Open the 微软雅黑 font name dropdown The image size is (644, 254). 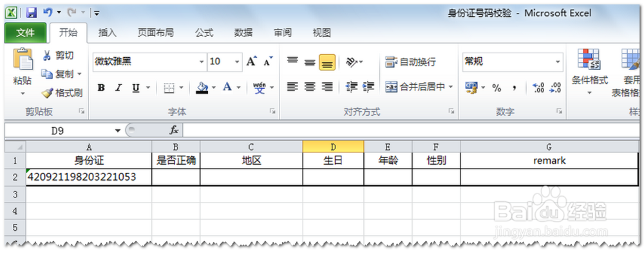[x=201, y=62]
